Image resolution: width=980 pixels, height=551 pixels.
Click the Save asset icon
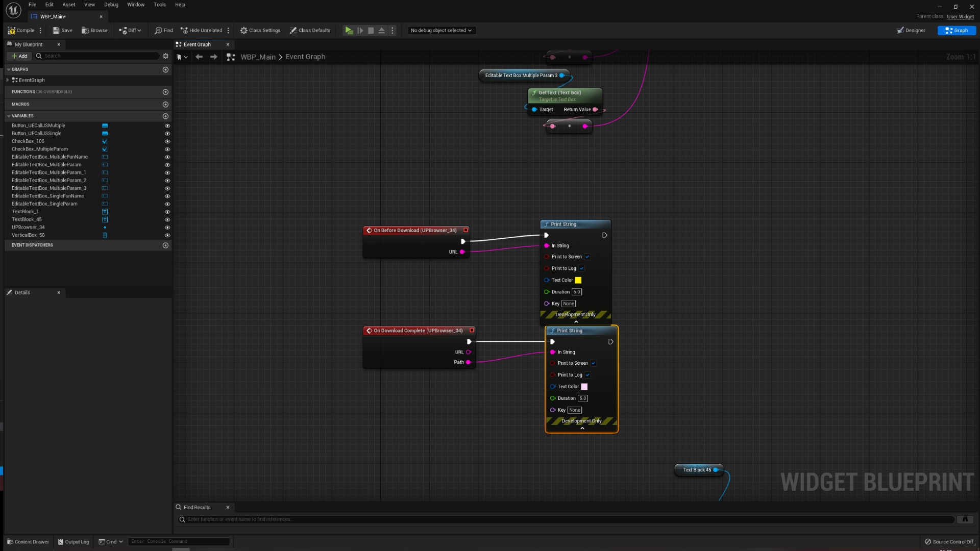(56, 31)
